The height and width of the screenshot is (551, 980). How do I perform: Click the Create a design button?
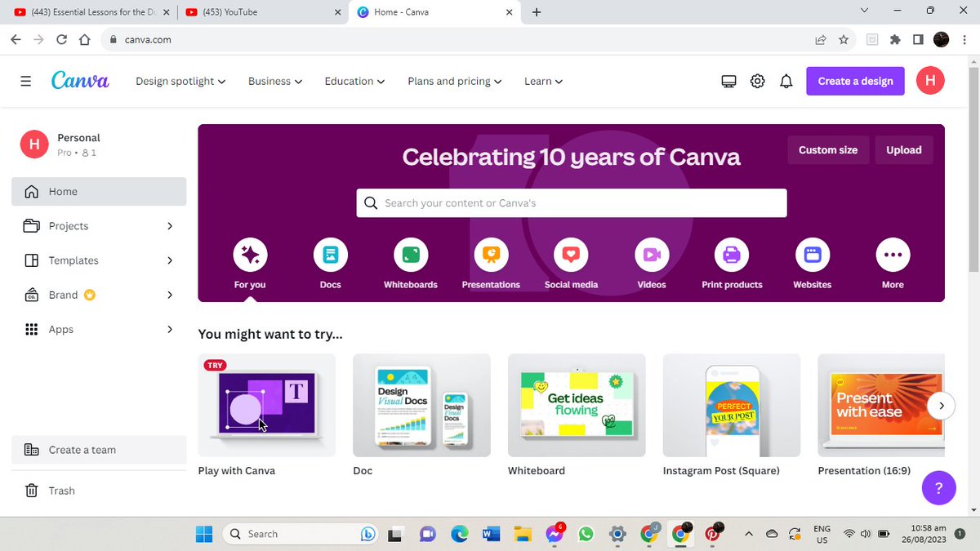coord(855,81)
